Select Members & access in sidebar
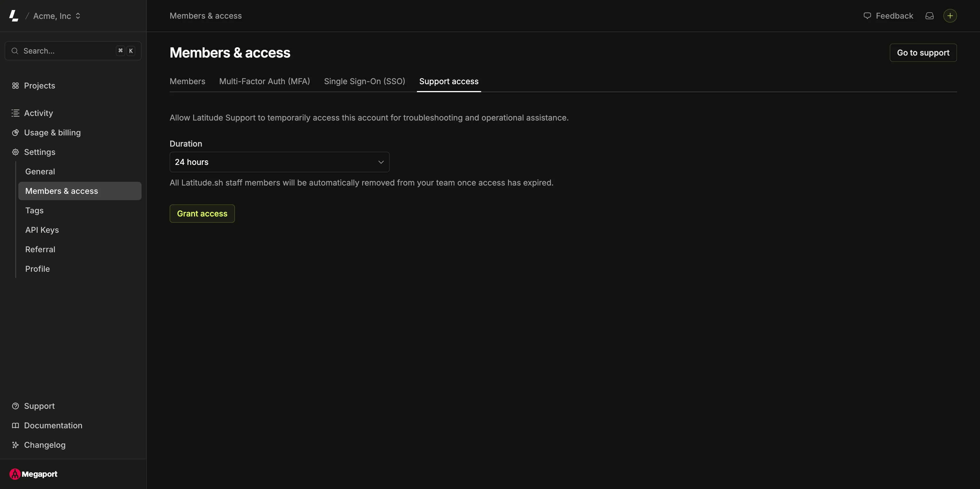The height and width of the screenshot is (489, 980). 80,191
